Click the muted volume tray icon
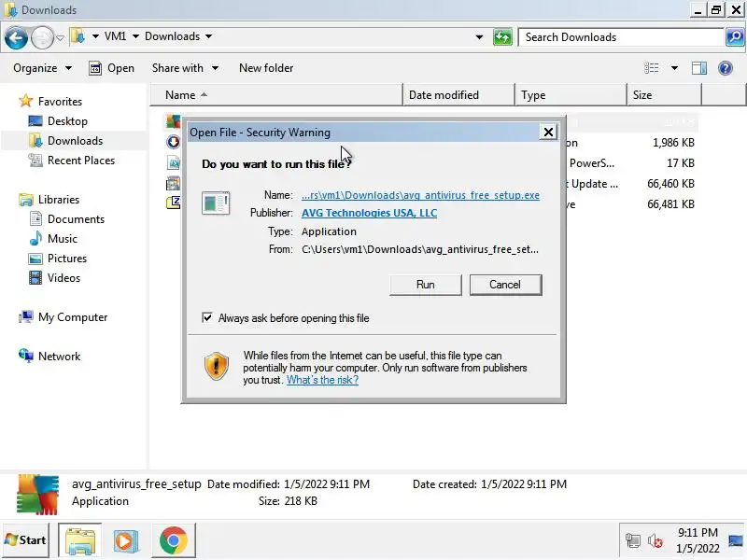 [x=655, y=541]
